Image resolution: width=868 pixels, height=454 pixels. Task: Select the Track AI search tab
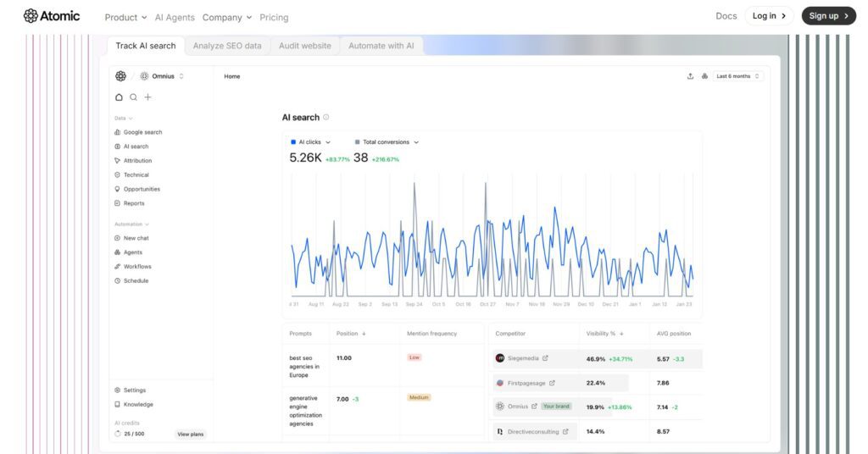[146, 46]
